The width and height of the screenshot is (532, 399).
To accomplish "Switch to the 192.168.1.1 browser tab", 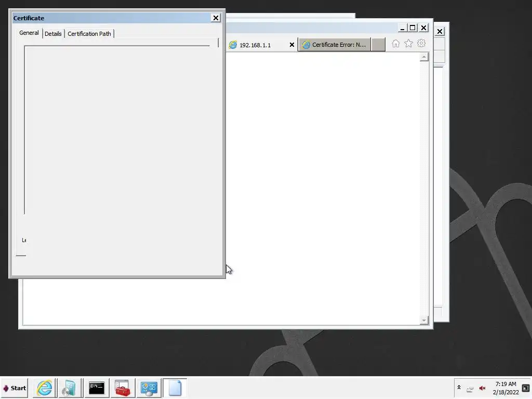I will click(x=255, y=45).
